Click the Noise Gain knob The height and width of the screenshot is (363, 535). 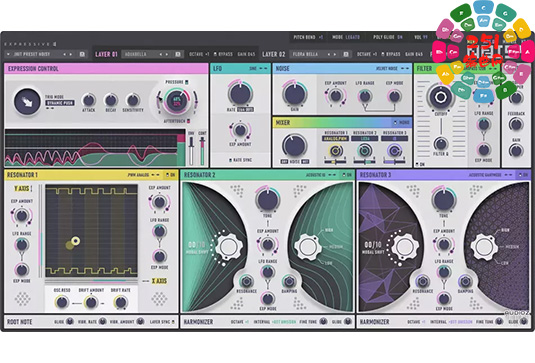click(294, 93)
